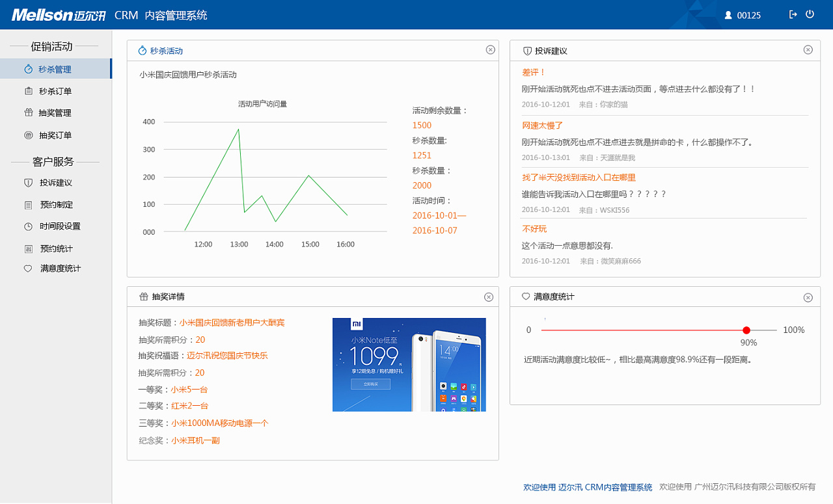Viewport: 833px width, 504px height.
Task: Click souvenir prize 小米耳机一副
Action: (195, 440)
